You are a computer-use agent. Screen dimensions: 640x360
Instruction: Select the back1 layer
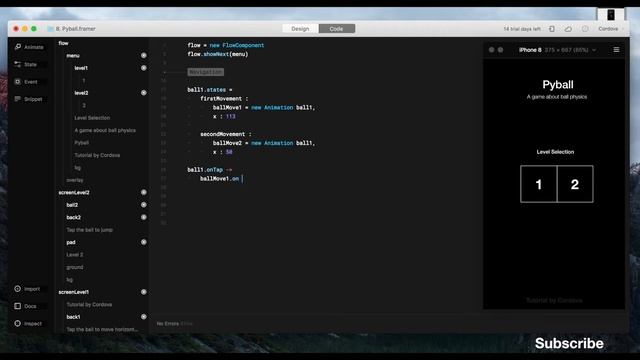(x=73, y=317)
